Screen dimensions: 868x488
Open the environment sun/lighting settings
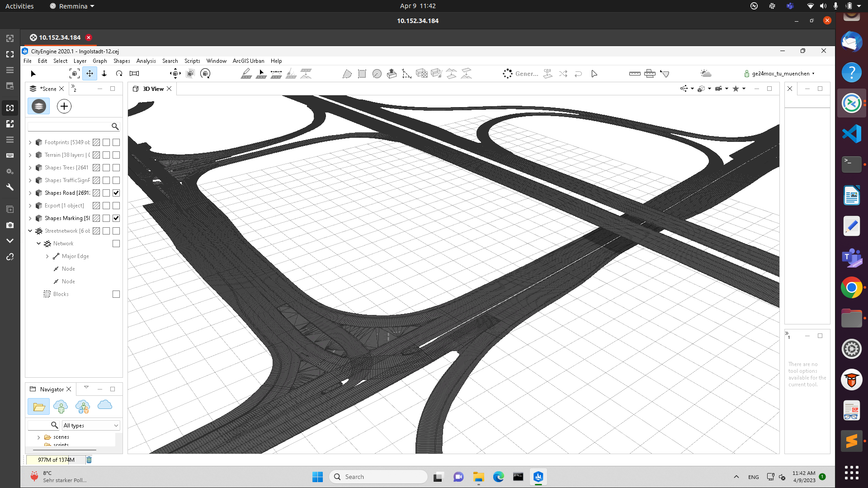click(x=707, y=73)
